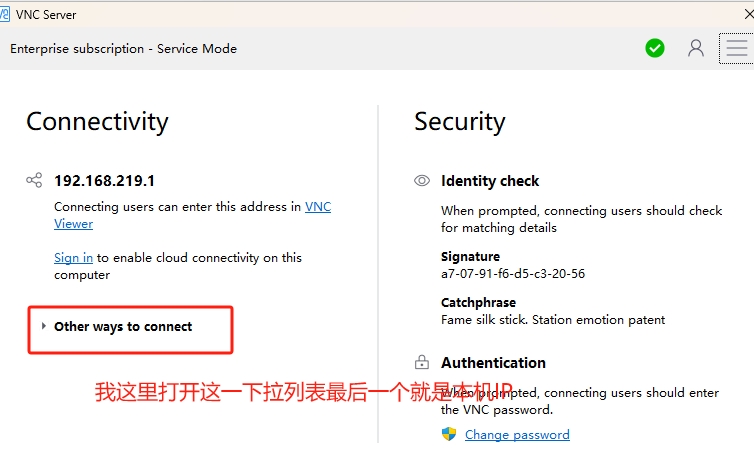Screen dimensions: 754x461
Task: Select the IP address 192.168.219.1
Action: tap(104, 181)
